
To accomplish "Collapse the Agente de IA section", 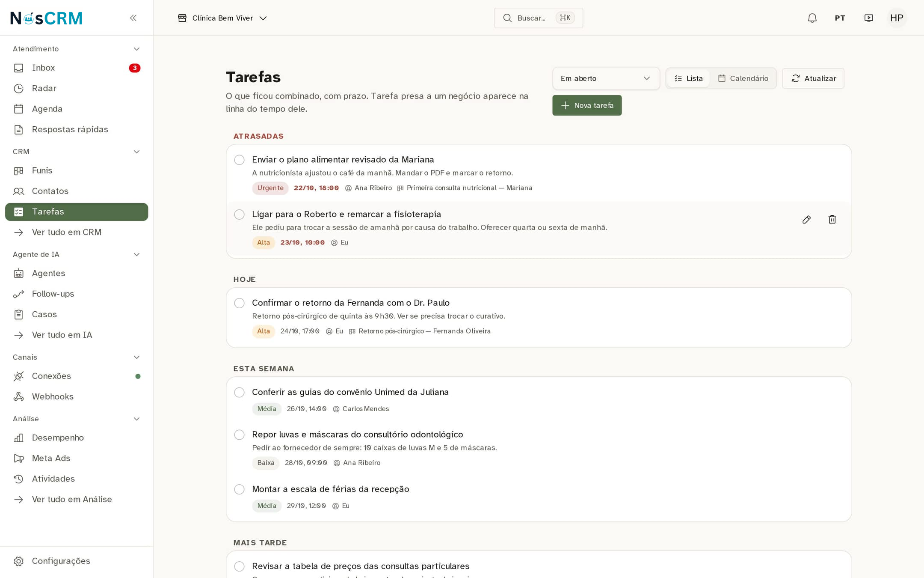I will coord(136,254).
